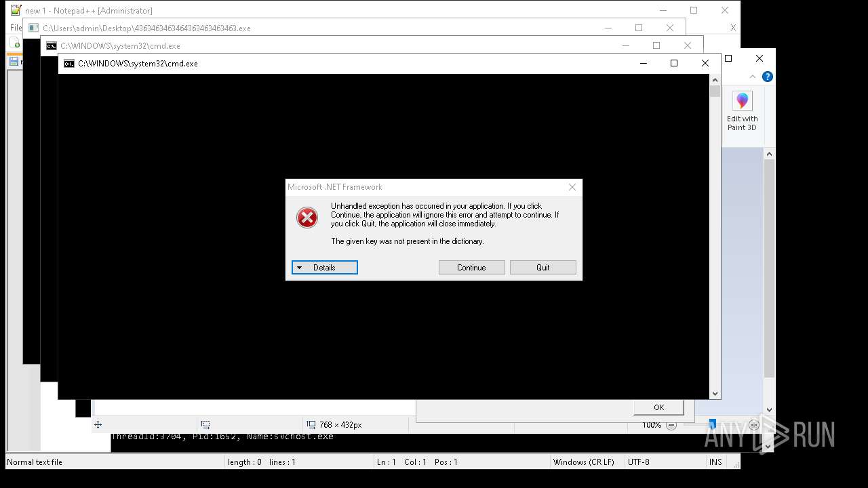Screen dimensions: 868x488
Task: Click the front cmd.exe scrollbar down arrow
Action: pyautogui.click(x=715, y=394)
